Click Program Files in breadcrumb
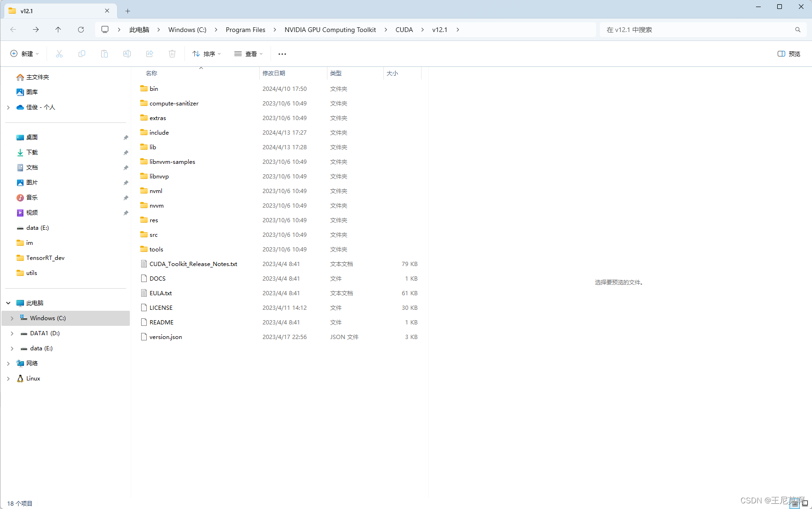Image resolution: width=812 pixels, height=509 pixels. pyautogui.click(x=246, y=30)
